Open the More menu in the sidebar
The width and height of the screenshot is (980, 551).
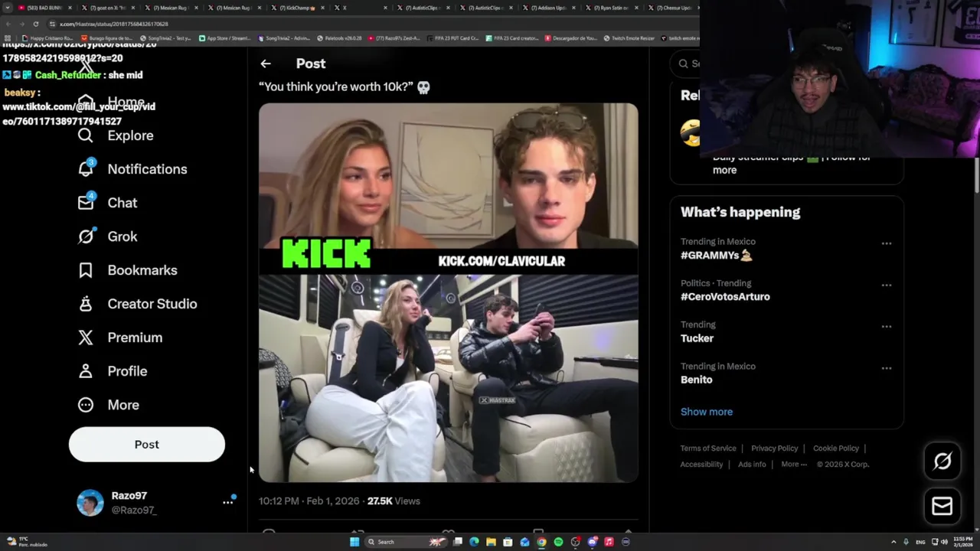[x=109, y=405]
